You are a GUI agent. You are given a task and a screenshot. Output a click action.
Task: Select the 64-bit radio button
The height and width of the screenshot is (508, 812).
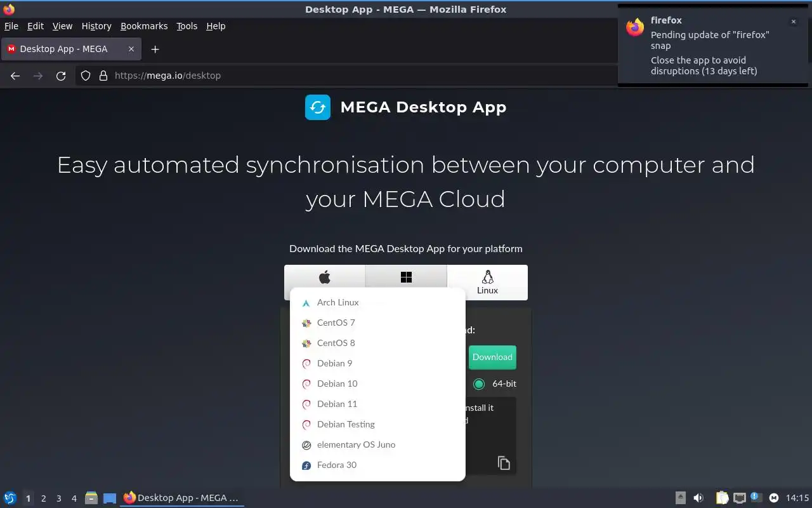point(479,384)
